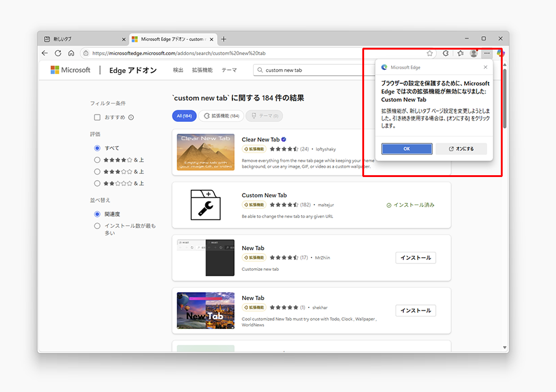
Task: Open the 検出 menu item
Action: tap(178, 70)
